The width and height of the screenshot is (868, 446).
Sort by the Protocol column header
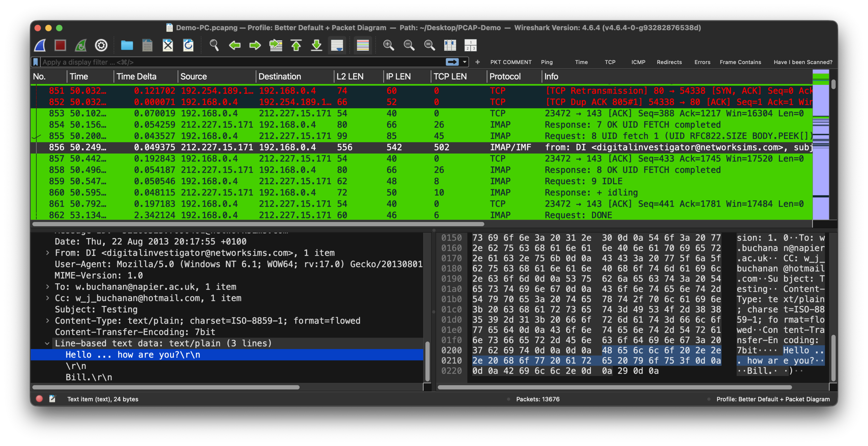click(x=514, y=76)
